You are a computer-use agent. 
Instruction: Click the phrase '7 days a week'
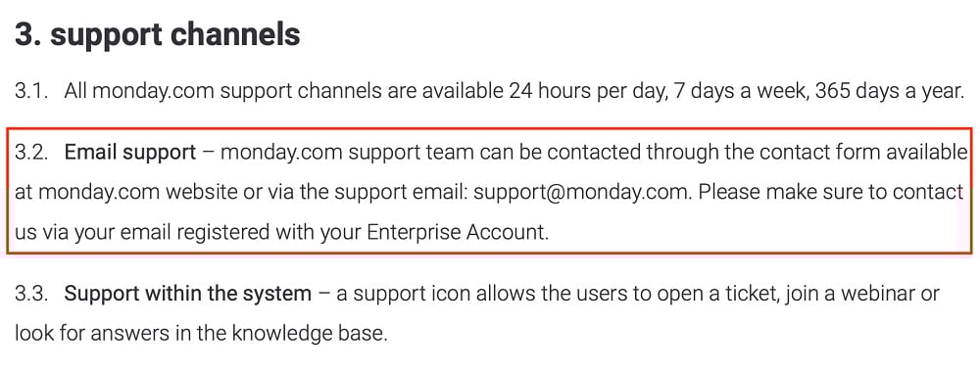pos(742,91)
